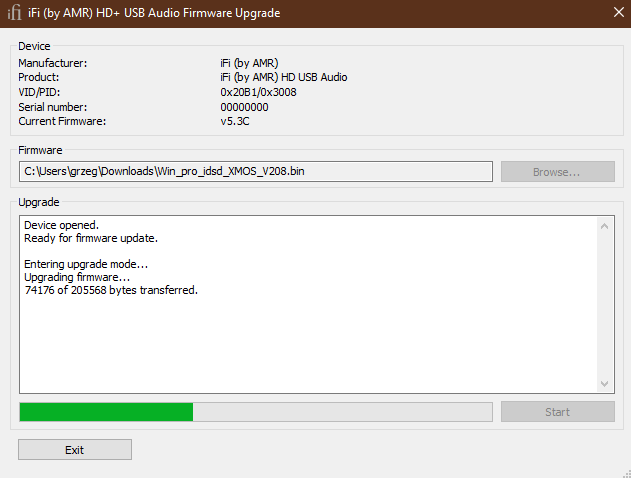
Task: Click the 'Serial number:' label
Action: point(53,107)
